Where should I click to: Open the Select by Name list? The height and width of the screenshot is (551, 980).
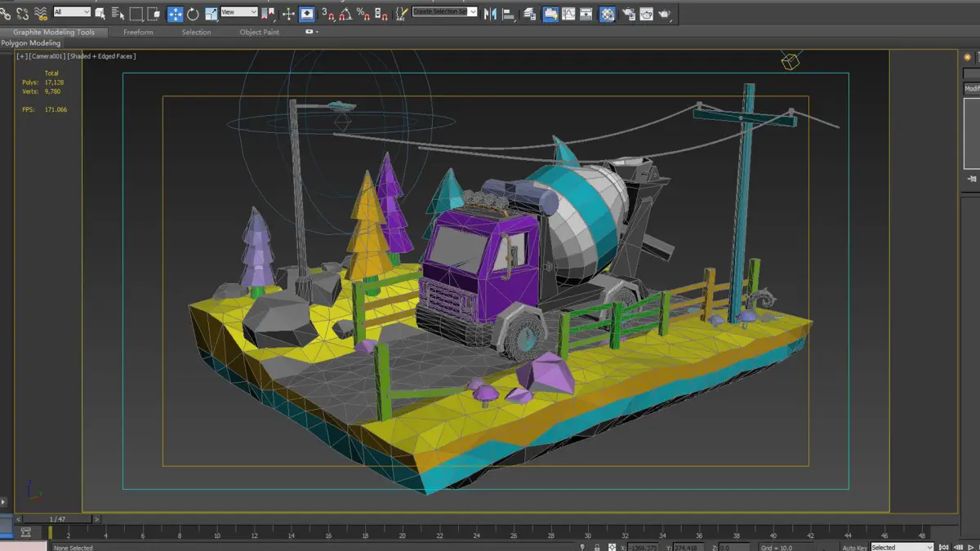tap(118, 14)
